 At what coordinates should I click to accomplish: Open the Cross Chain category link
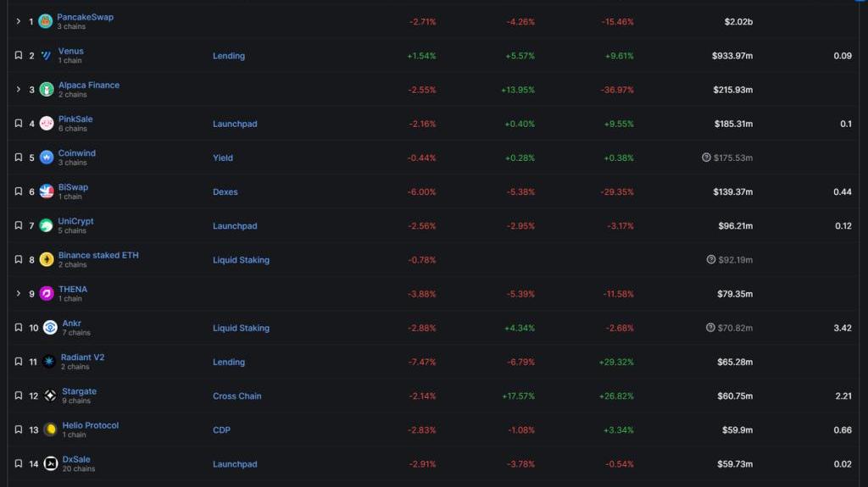[x=236, y=396]
